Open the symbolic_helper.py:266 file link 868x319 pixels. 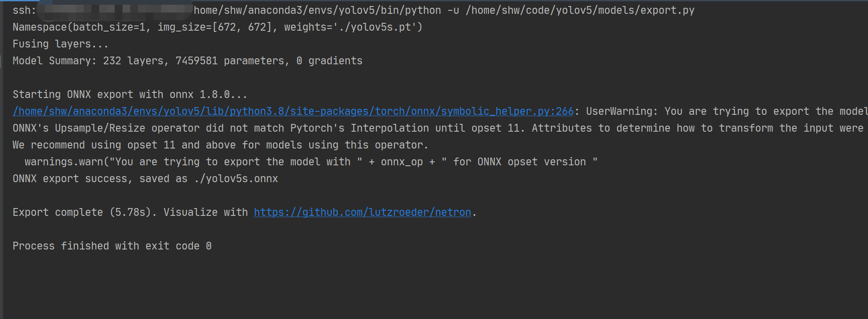click(293, 111)
